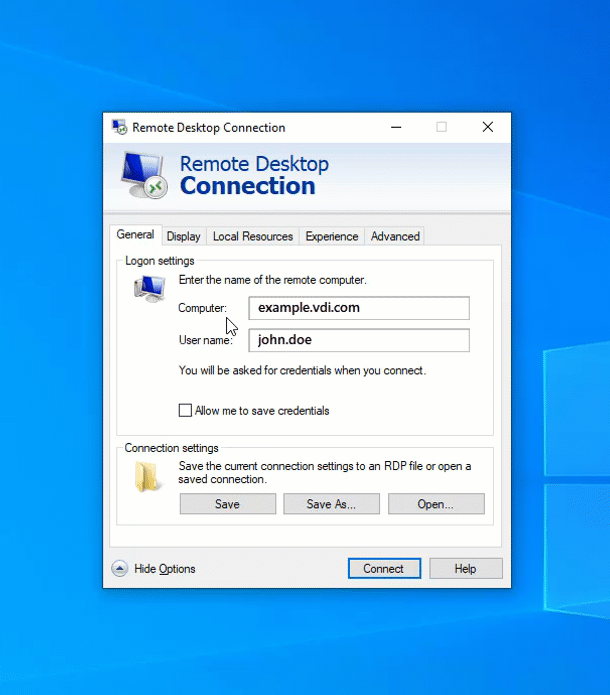Screen dimensions: 610x695
Task: Focus the Computer field containing example.vdi.com
Action: click(x=358, y=308)
